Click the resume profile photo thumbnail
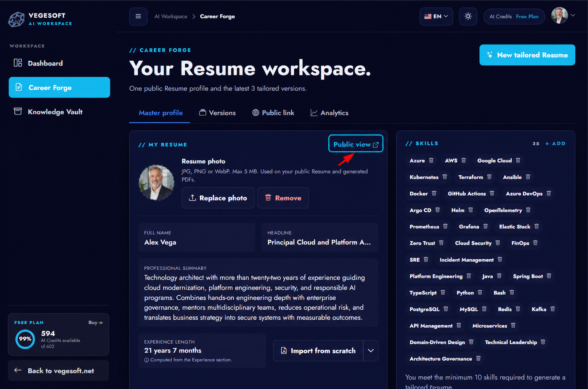This screenshot has height=389, width=588. coord(156,183)
